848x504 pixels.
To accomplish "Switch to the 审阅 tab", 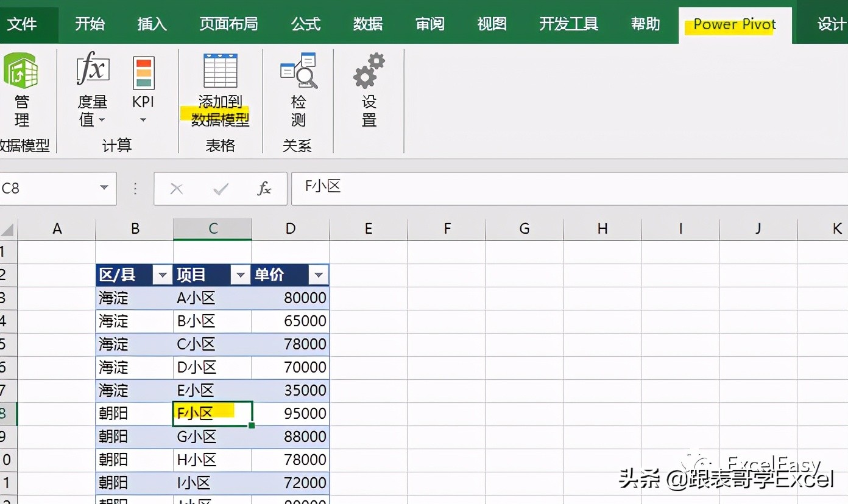I will pos(430,24).
